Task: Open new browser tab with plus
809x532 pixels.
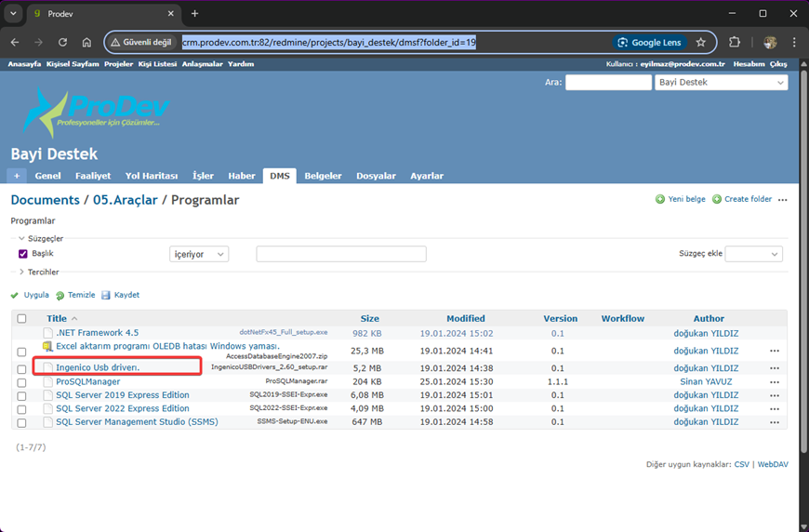Action: tap(194, 13)
